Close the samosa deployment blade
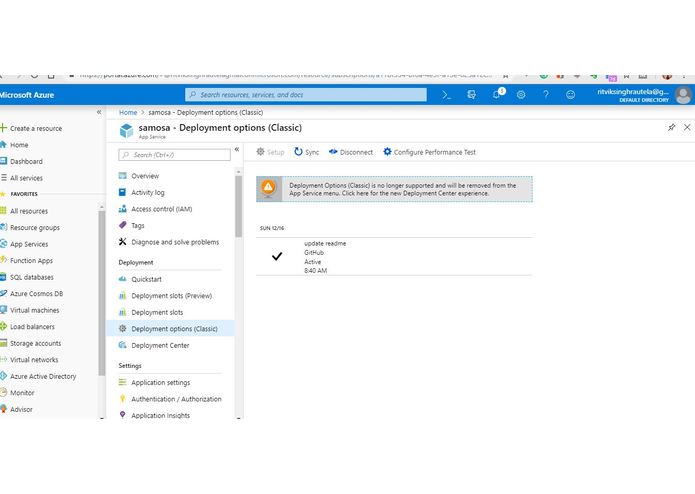The image size is (695, 494). click(x=687, y=127)
